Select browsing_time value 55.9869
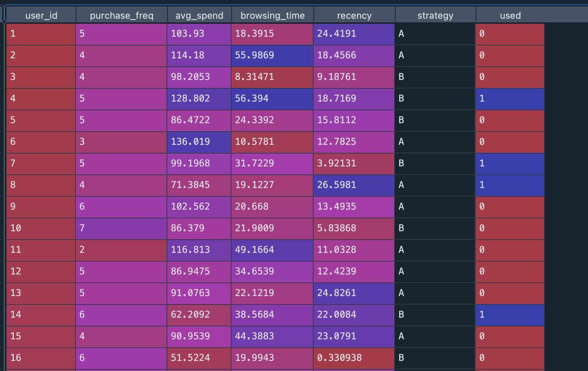Viewport: 588px width, 371px height. coord(272,56)
